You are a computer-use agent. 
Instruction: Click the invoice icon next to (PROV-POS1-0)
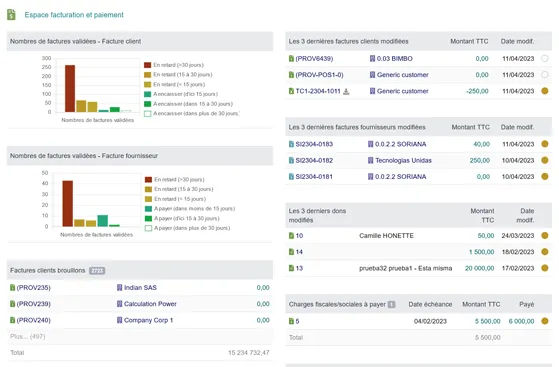pyautogui.click(x=291, y=75)
